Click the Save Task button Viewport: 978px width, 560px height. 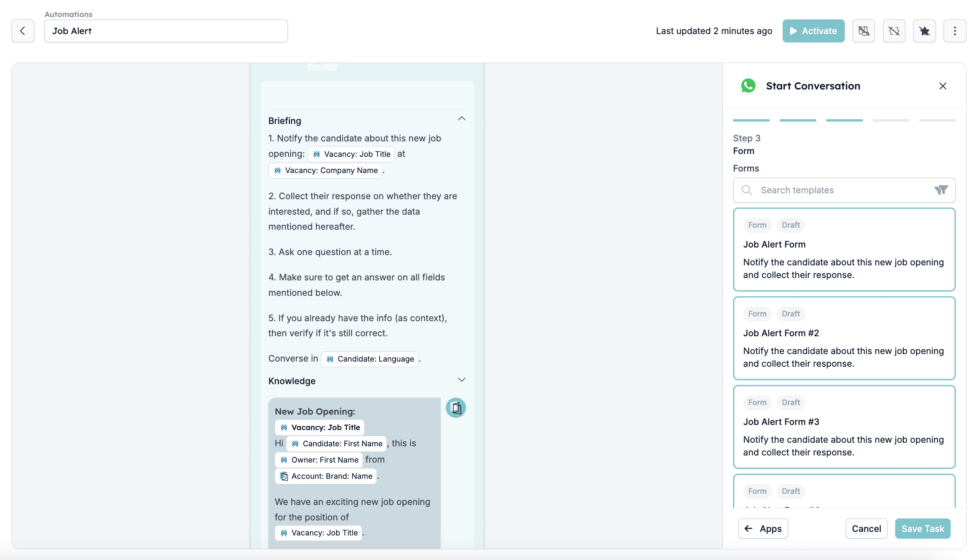pos(923,529)
